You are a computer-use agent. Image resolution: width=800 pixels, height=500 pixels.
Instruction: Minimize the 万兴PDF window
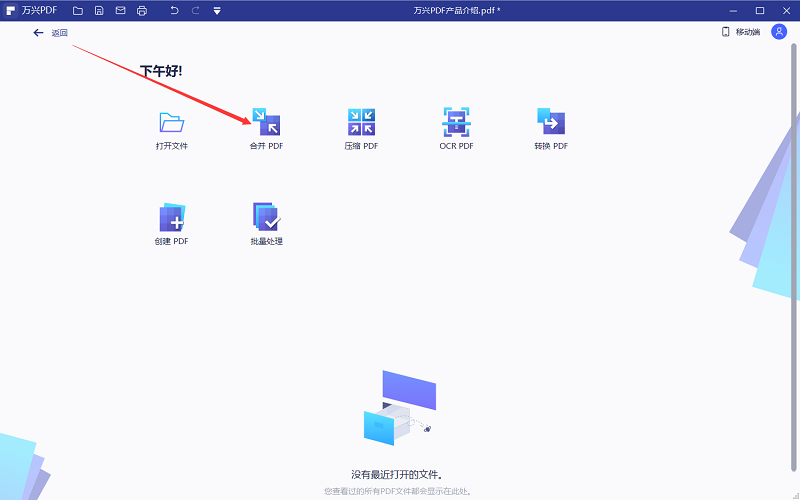coord(733,10)
